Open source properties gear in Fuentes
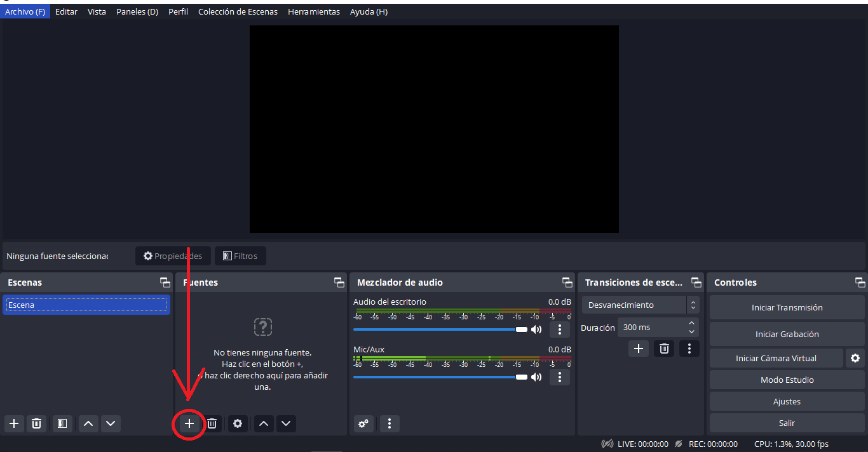 tap(238, 423)
